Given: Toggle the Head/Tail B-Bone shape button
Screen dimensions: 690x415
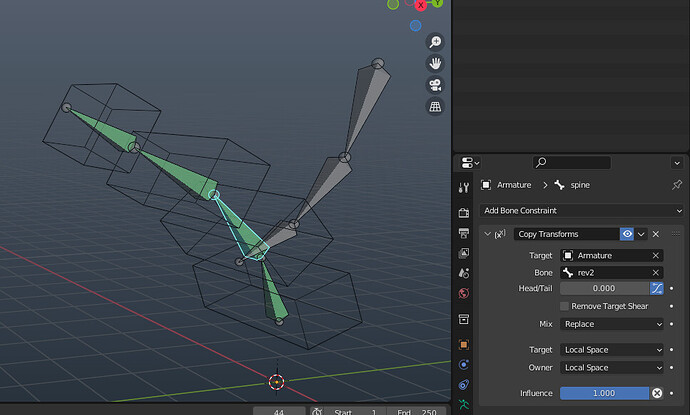Looking at the screenshot, I should click(x=657, y=288).
